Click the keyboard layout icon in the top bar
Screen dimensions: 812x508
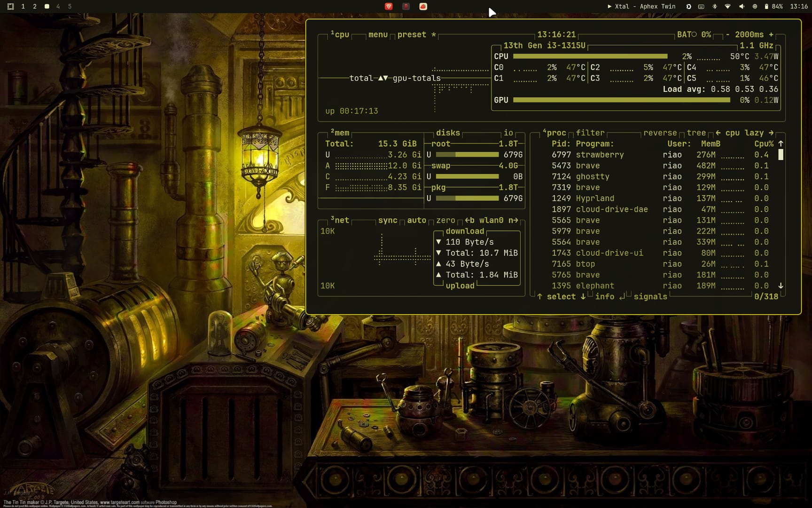click(x=701, y=7)
